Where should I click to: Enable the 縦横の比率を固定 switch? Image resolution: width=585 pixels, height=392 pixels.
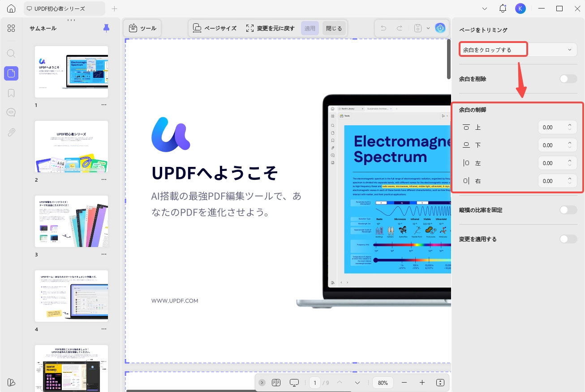click(x=568, y=210)
